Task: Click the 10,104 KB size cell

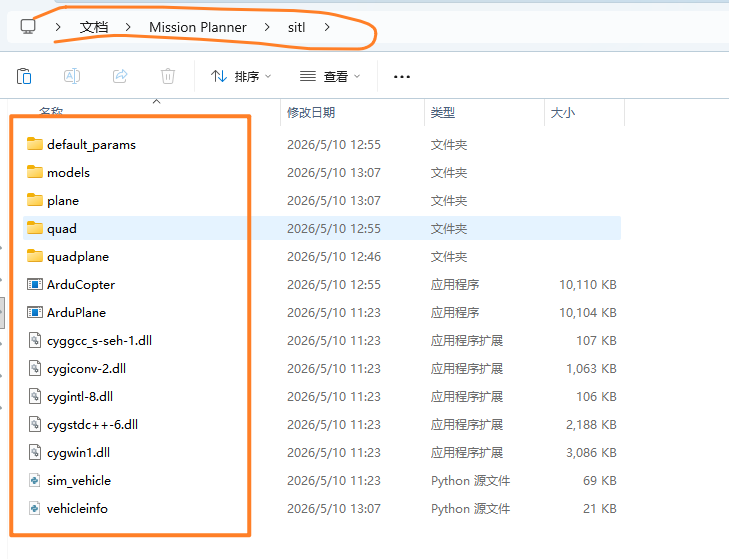Action: click(588, 313)
